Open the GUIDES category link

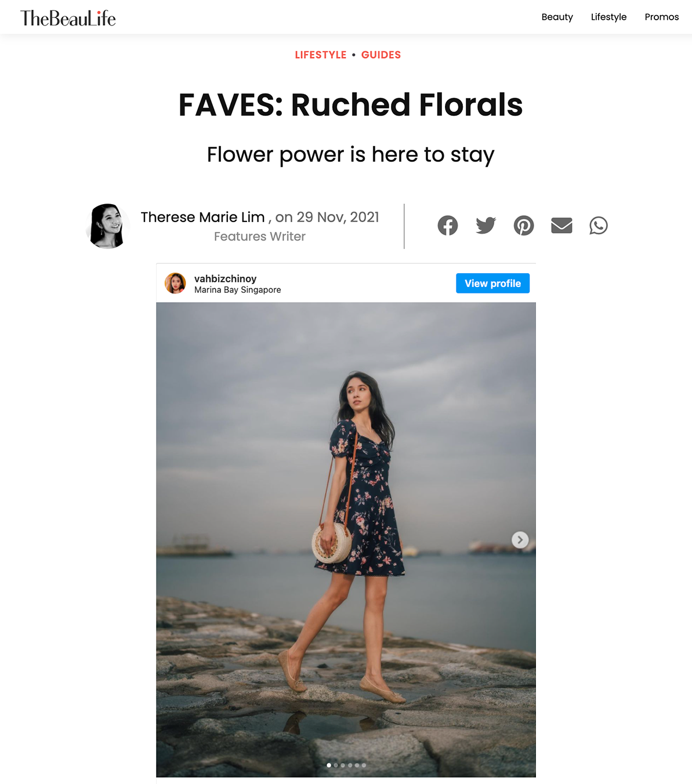[381, 55]
